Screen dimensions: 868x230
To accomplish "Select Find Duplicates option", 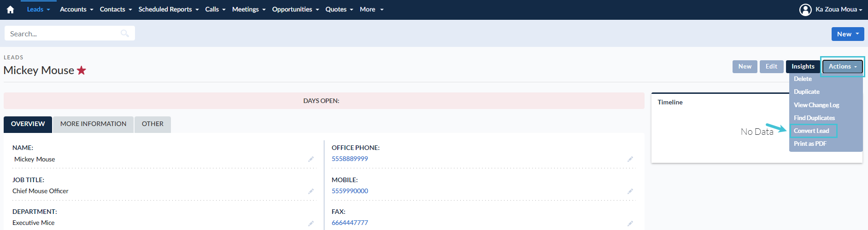I will point(814,118).
